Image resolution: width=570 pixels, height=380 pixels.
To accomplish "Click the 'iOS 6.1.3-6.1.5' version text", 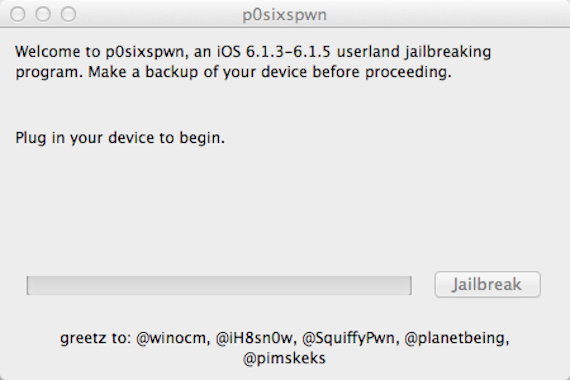I will (x=274, y=51).
